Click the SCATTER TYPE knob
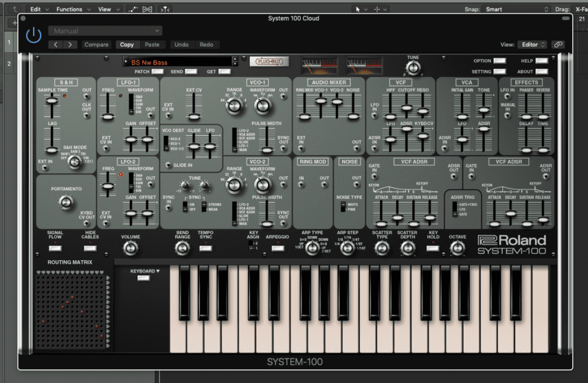Screen dimensions: 588x383 point(382,248)
